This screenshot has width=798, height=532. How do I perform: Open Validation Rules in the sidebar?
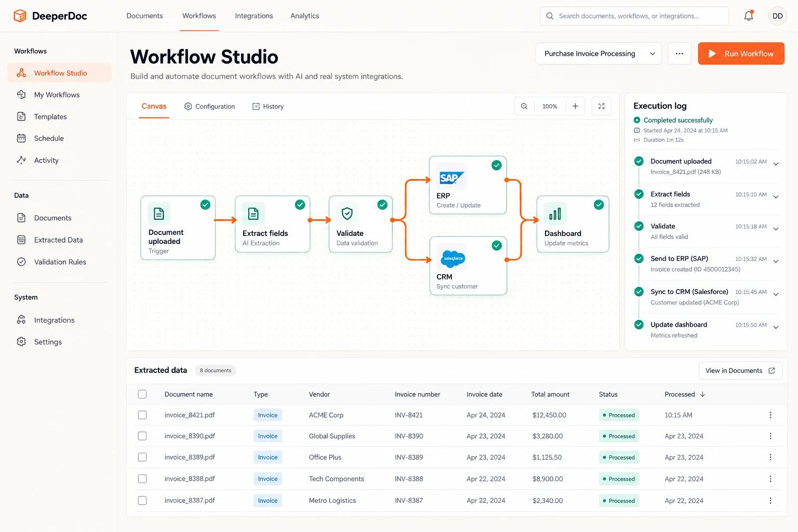point(60,262)
